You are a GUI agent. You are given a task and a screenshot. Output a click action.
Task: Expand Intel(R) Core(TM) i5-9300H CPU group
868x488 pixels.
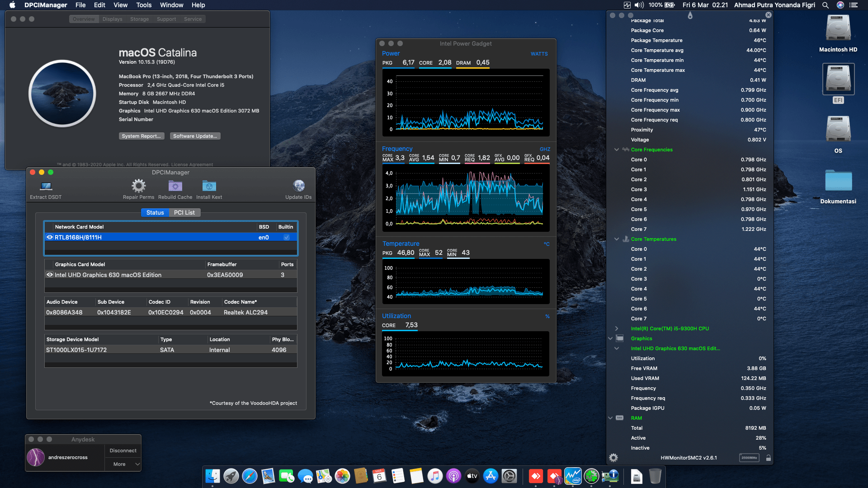(616, 328)
